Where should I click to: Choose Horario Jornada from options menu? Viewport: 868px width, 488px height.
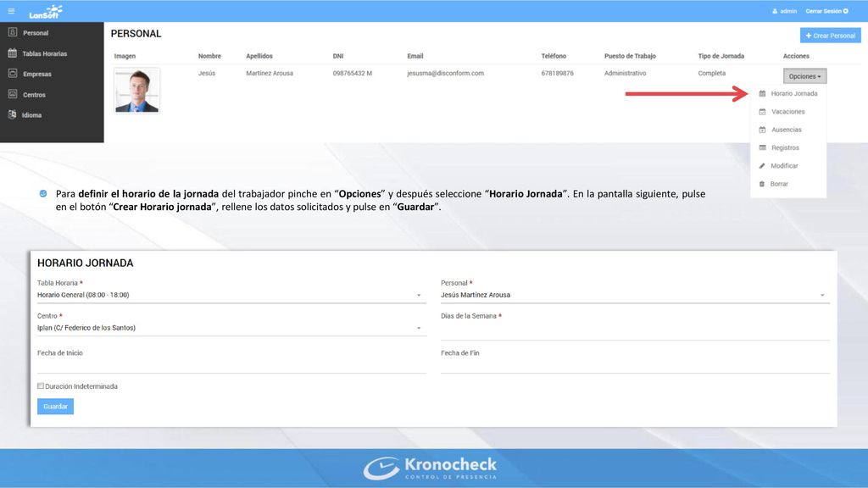(793, 93)
